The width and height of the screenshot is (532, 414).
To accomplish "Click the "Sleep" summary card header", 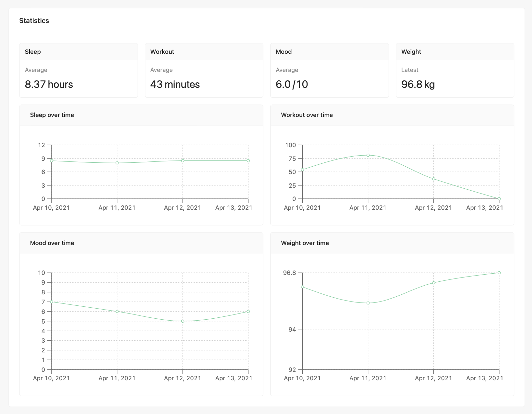I will tap(79, 52).
